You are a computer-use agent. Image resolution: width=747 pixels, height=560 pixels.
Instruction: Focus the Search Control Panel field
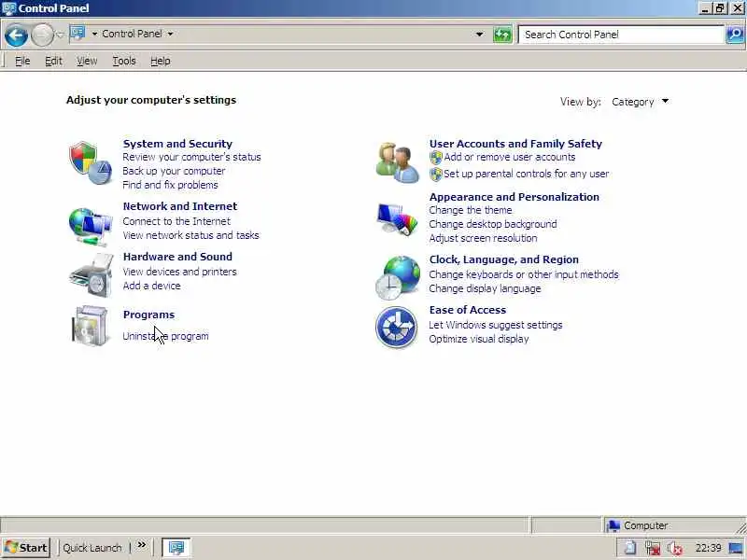click(621, 35)
